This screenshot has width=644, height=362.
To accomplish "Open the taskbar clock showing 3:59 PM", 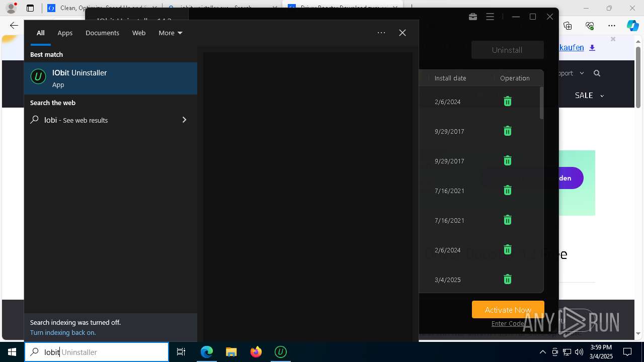I will click(601, 352).
